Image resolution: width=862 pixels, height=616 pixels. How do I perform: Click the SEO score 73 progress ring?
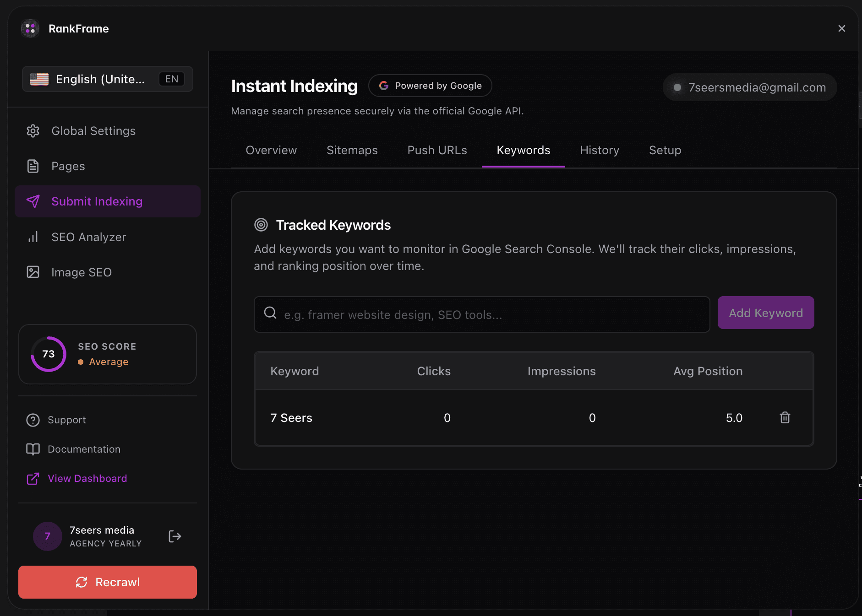coord(49,354)
